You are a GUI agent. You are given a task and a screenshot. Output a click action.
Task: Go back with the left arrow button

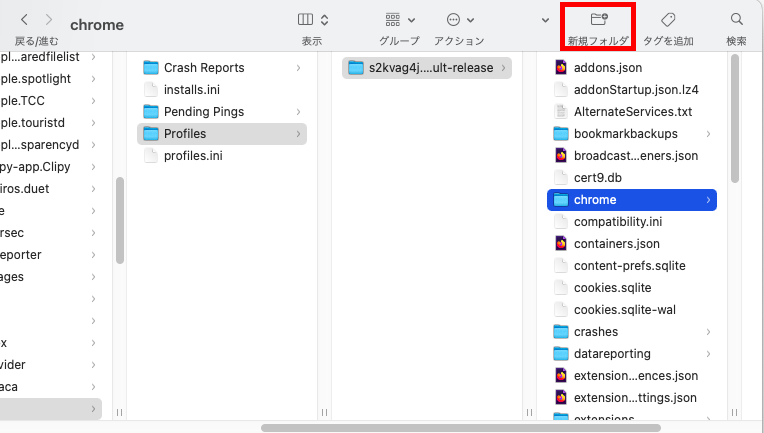24,19
